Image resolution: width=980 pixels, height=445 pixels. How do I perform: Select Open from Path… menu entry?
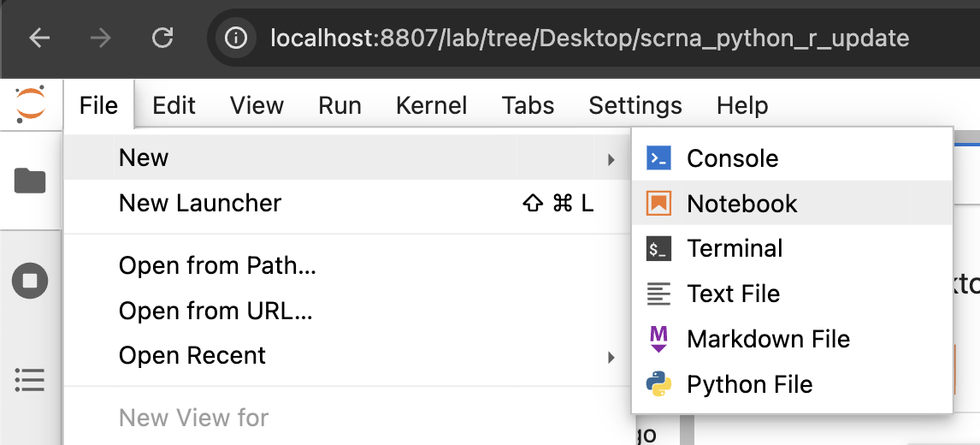point(347,266)
